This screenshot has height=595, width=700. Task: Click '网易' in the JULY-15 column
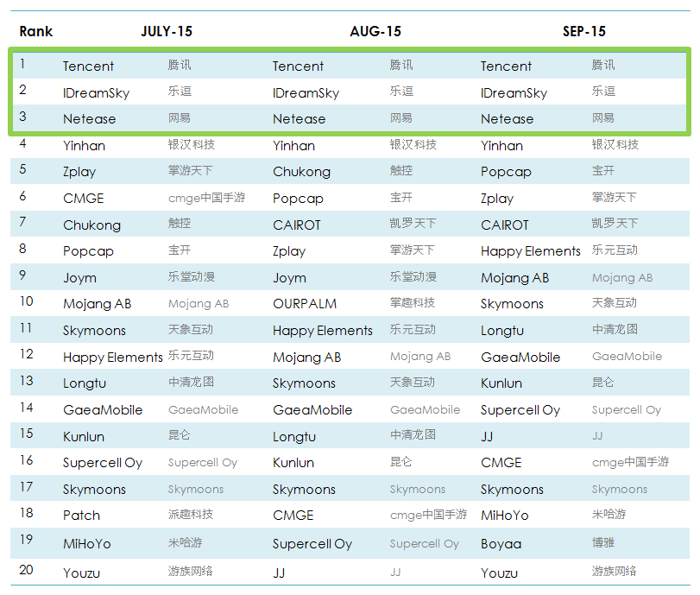(x=180, y=118)
